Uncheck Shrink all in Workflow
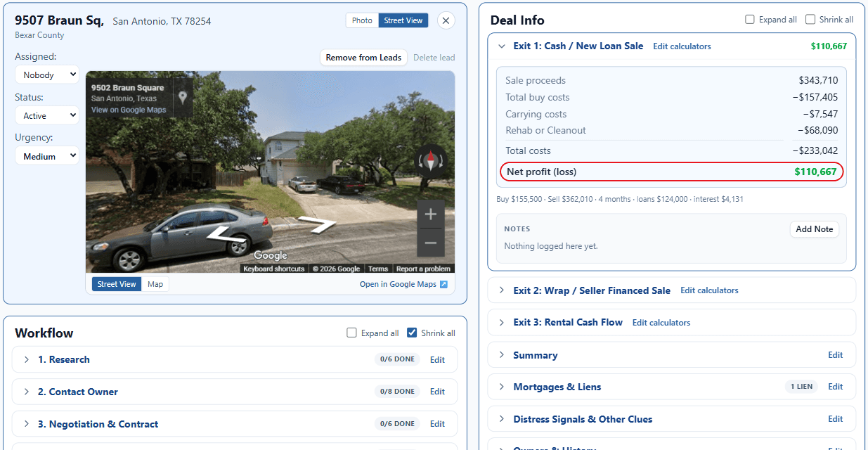868x450 pixels. [x=412, y=333]
